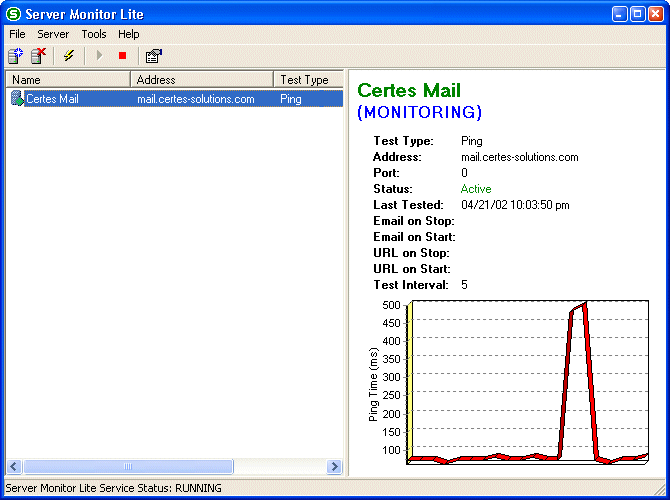This screenshot has height=500, width=670.
Task: Click the Ping Time (ms) axis label
Action: pos(373,384)
